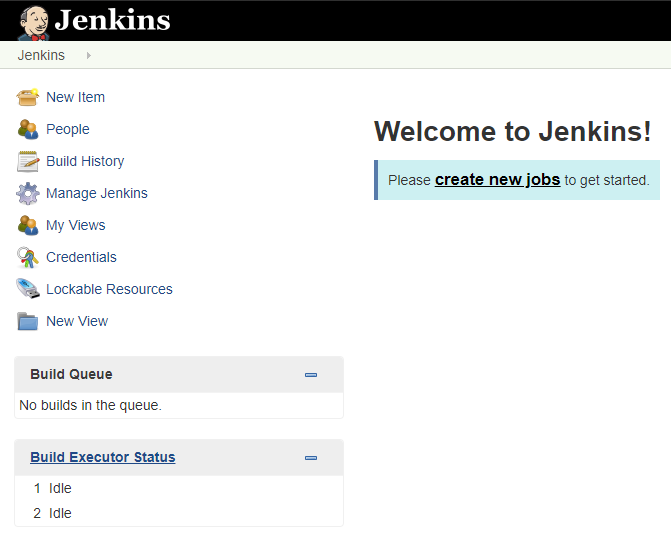Click the People icon in sidebar

[28, 129]
